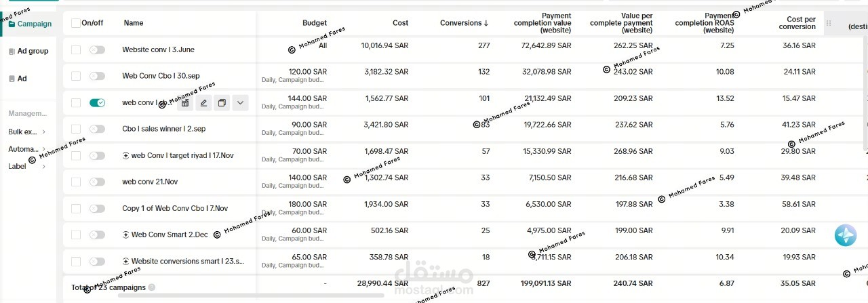868x303 pixels.
Task: Click the duplicate campaign icon
Action: 222,103
